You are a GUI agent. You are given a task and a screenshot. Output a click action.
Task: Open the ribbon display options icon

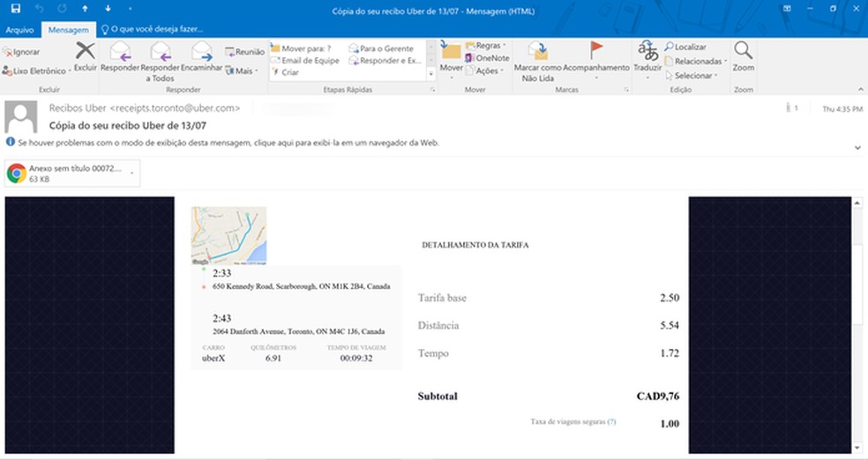(x=787, y=9)
